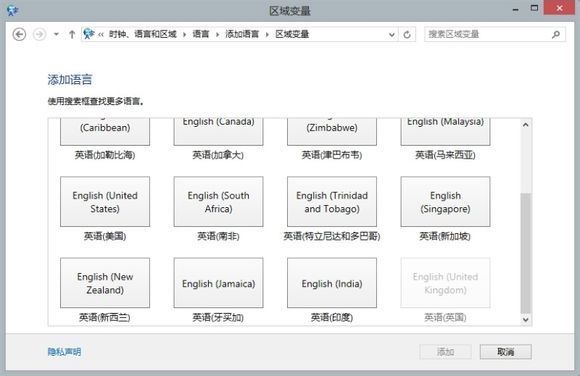This screenshot has width=580, height=376.
Task: Open the 时钟、语言和区域 breadcrumb
Action: click(x=142, y=34)
